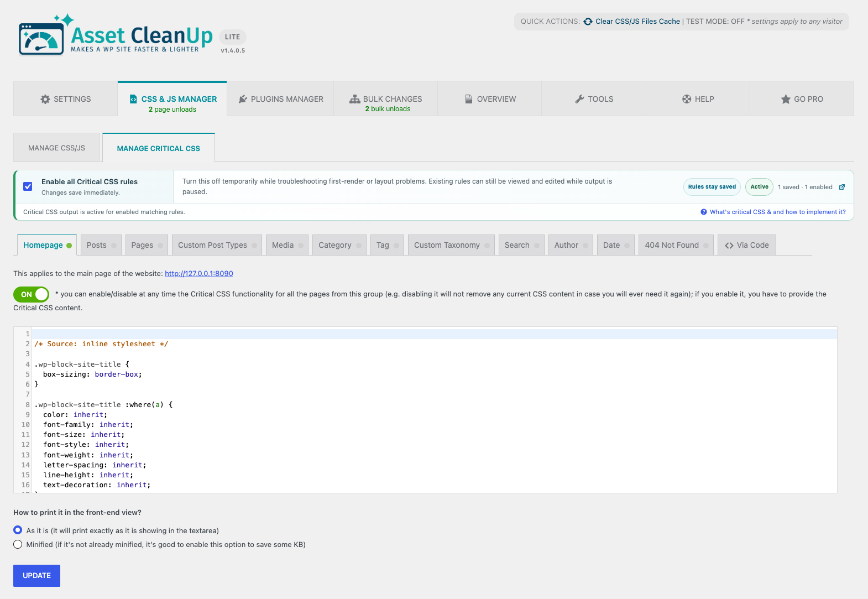Open the Bulk Changes tab

click(386, 99)
